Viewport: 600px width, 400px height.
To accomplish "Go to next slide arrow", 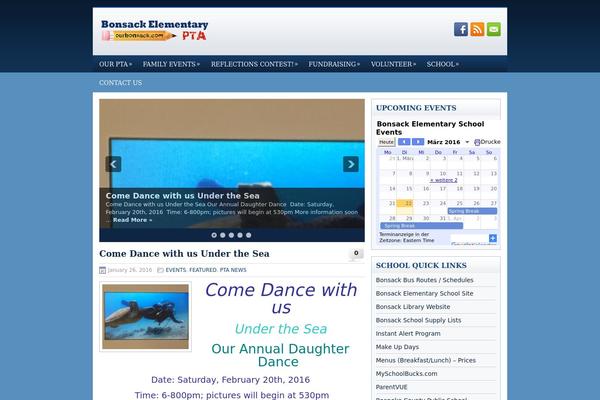I will point(351,164).
